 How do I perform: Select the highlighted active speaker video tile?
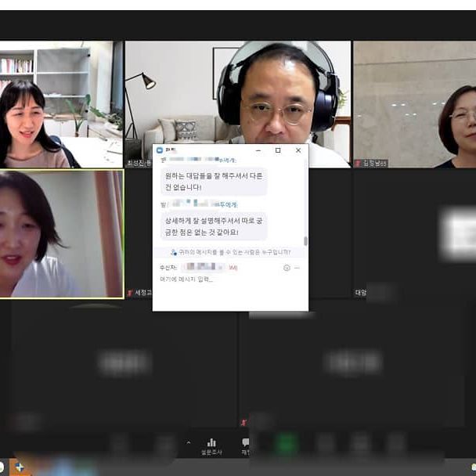pos(61,234)
